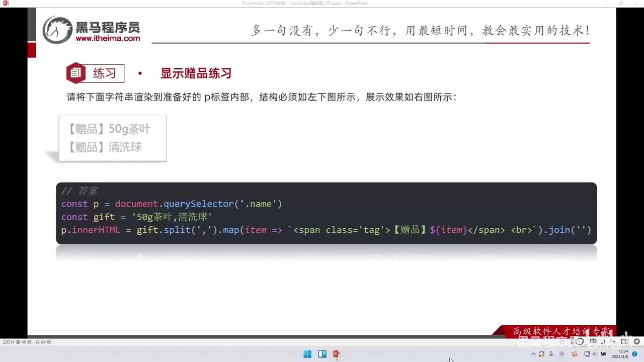This screenshot has width=644, height=362.
Task: Click the volume speaker tray icon
Action: point(594,354)
